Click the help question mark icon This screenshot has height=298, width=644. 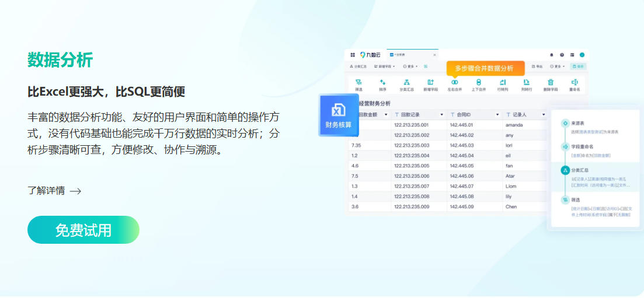[x=562, y=55]
